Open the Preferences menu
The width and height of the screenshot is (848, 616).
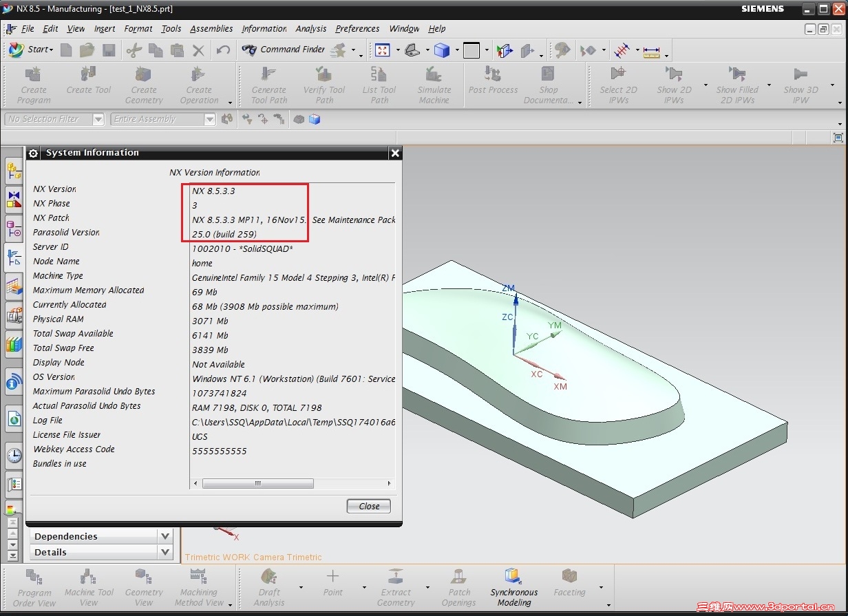click(x=357, y=29)
